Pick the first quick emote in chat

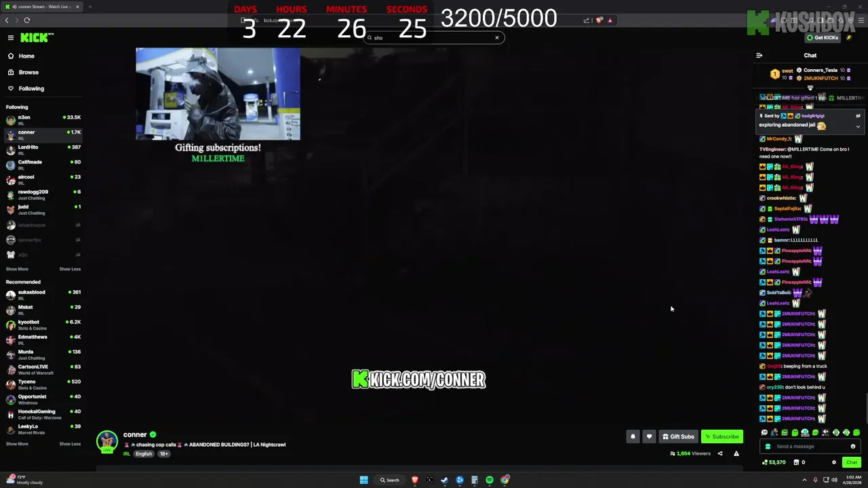[764, 432]
